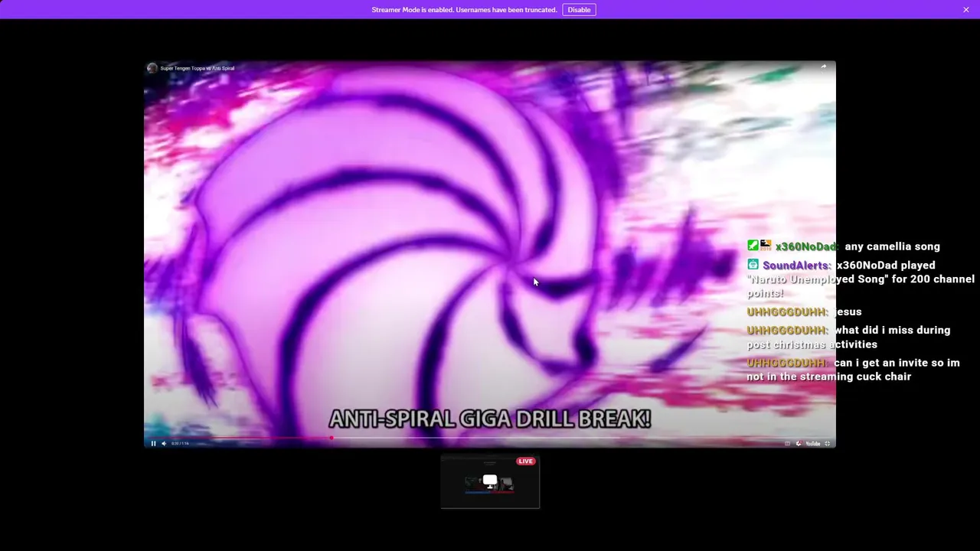
Task: Mute the video with the speaker icon
Action: 164,443
